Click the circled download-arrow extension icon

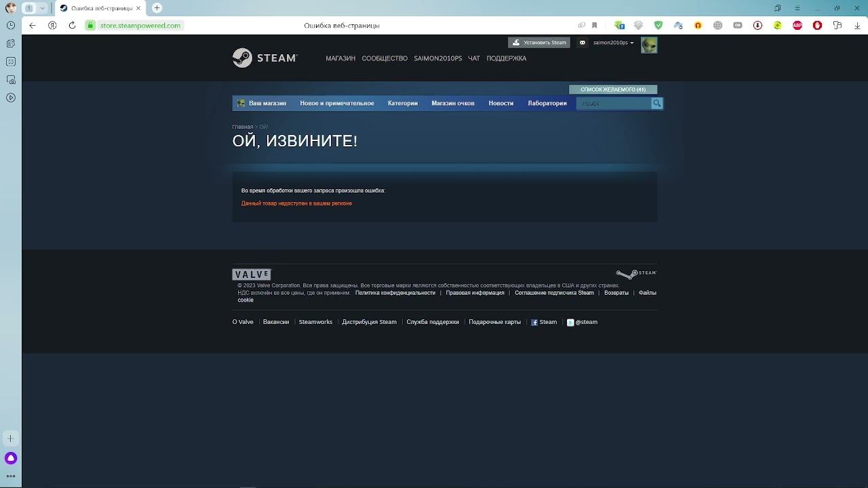pos(757,25)
